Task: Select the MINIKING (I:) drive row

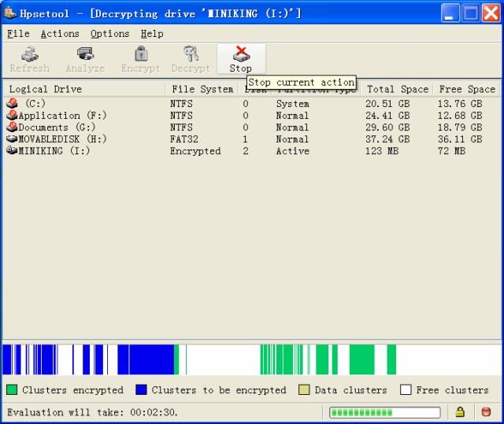Action: [x=54, y=151]
